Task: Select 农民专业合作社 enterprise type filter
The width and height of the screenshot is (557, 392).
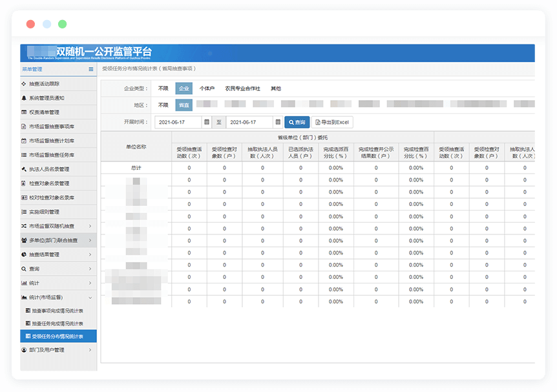Action: 242,88
